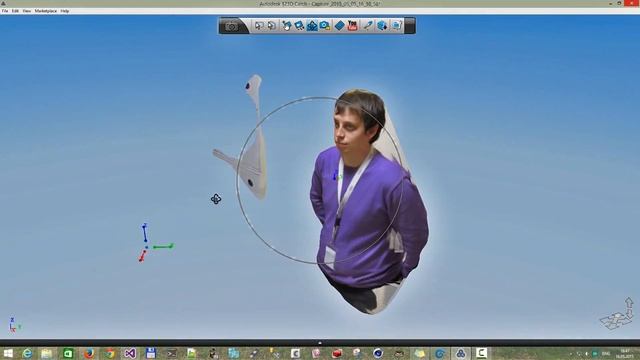Click the blue three-circles app taskbar icon
640x360 pixels.
(x=461, y=353)
